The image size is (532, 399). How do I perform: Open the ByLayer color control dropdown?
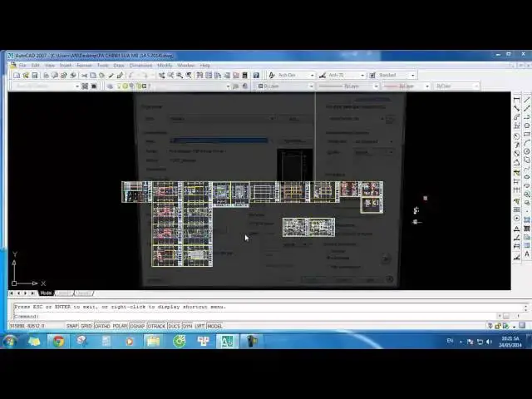pyautogui.click(x=311, y=86)
